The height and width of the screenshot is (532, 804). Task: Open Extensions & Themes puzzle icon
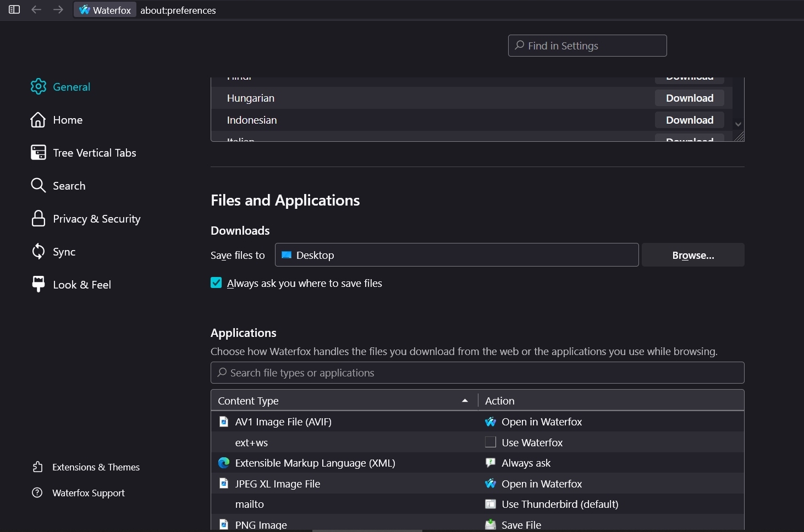tap(37, 467)
